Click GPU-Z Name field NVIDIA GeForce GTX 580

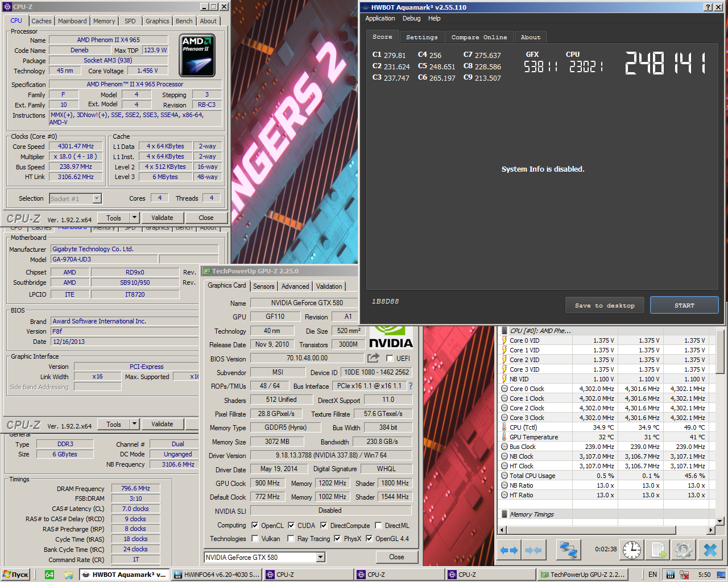(307, 303)
